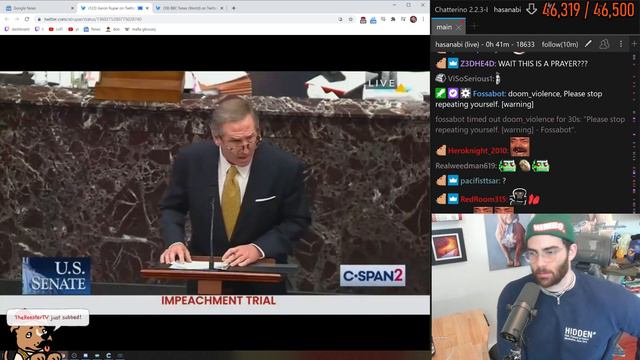This screenshot has width=640, height=360.
Task: Open the News bookmark
Action: coord(92,29)
